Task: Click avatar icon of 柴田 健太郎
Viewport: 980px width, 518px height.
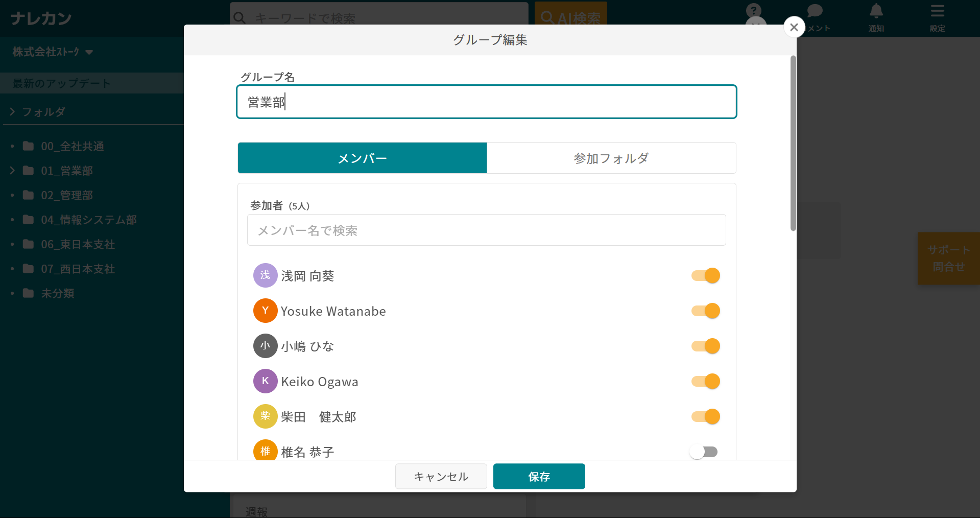Action: coord(266,416)
